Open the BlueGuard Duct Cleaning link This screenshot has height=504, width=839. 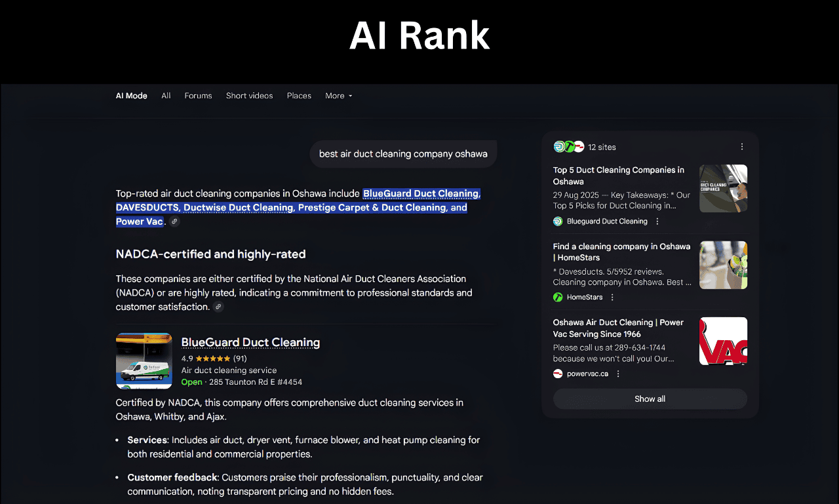421,193
